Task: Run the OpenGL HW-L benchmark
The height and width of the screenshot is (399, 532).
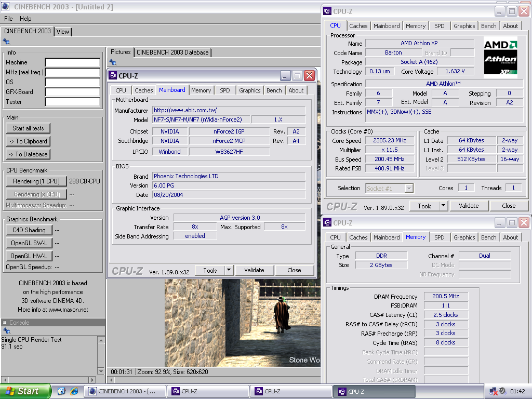Action: click(29, 256)
